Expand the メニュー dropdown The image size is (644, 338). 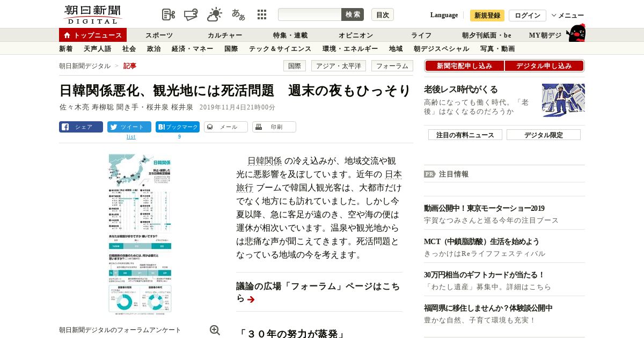click(x=568, y=16)
